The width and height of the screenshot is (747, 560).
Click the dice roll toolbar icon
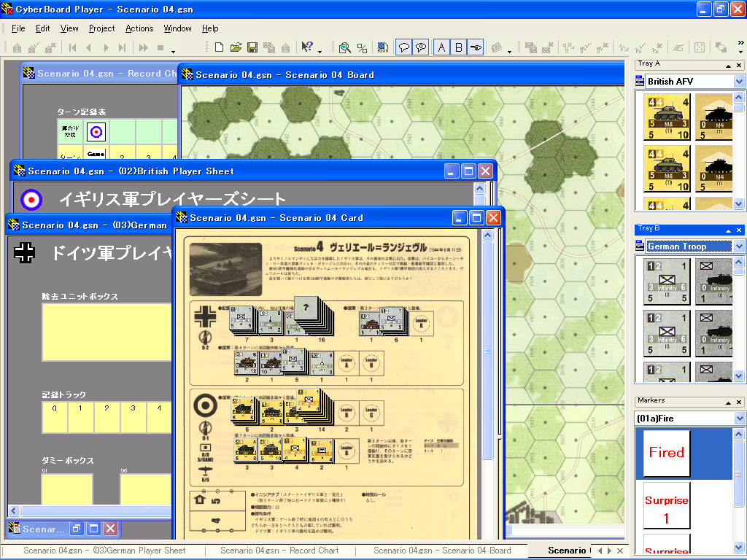(700, 47)
